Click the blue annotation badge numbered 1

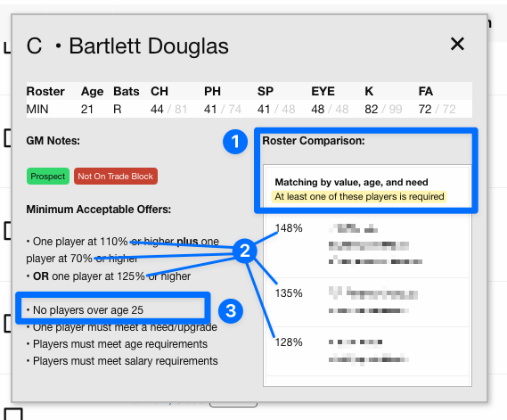click(235, 142)
